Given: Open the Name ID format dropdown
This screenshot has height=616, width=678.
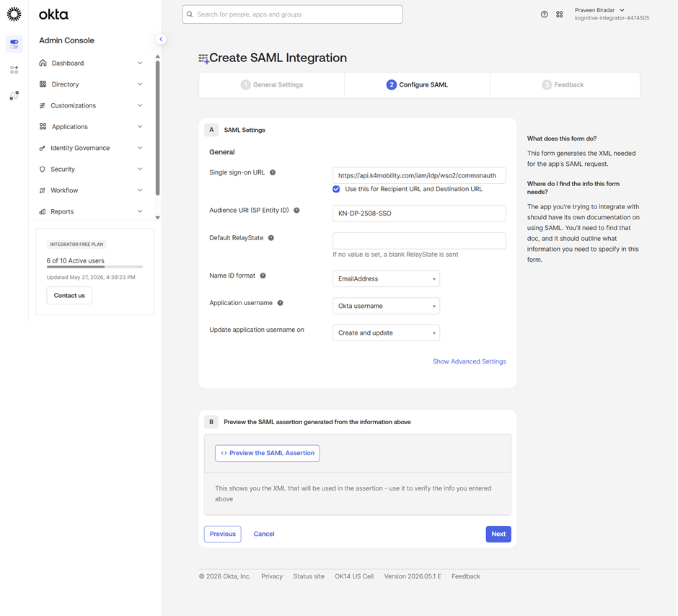Looking at the screenshot, I should 386,279.
